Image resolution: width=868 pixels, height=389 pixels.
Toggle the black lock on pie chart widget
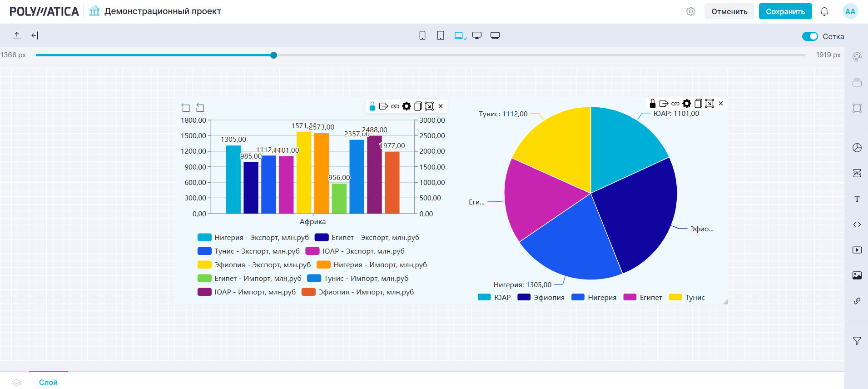click(x=653, y=103)
